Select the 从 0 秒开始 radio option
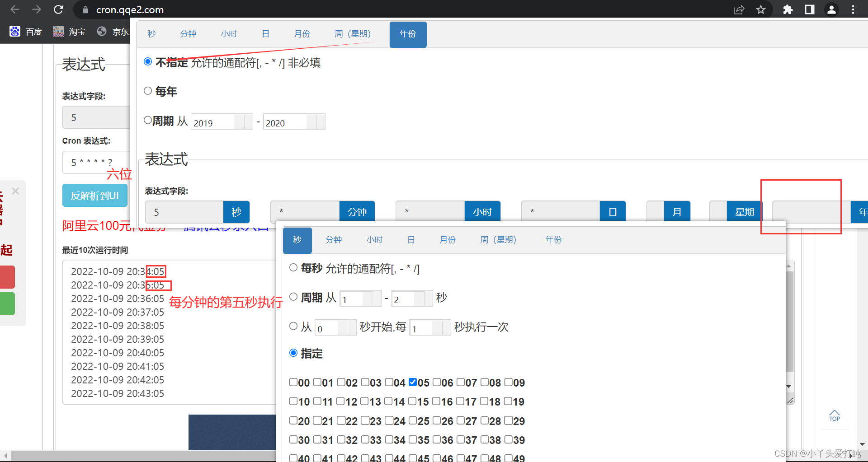This screenshot has height=462, width=868. pos(293,326)
